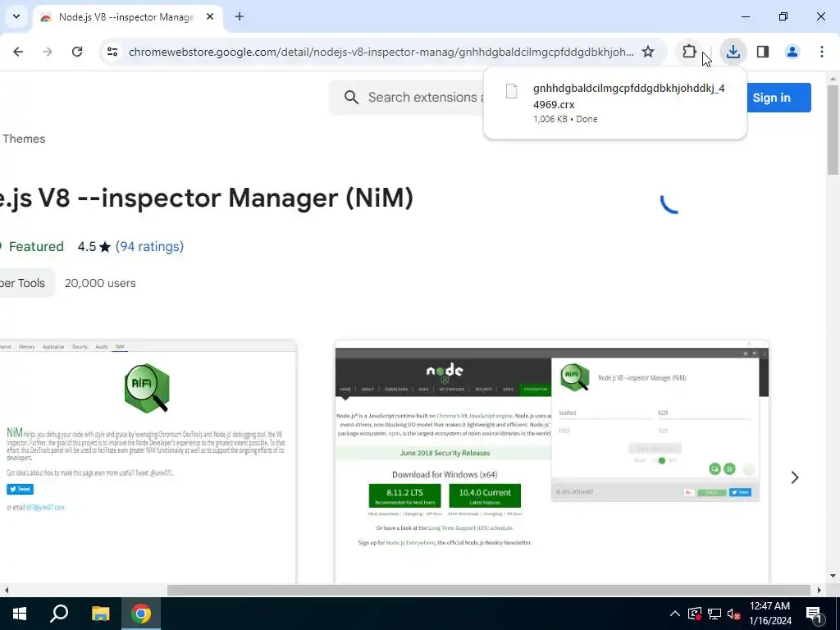Advance screenshots with next arrow

[795, 477]
